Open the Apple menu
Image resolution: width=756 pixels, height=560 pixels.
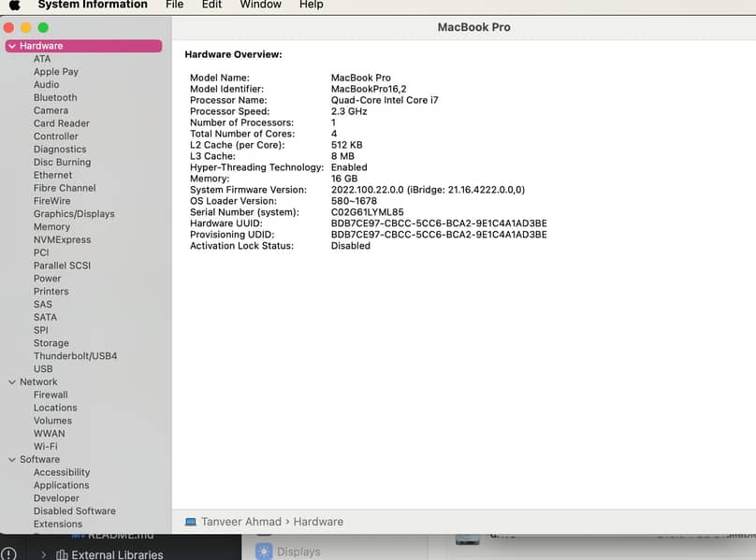[14, 5]
